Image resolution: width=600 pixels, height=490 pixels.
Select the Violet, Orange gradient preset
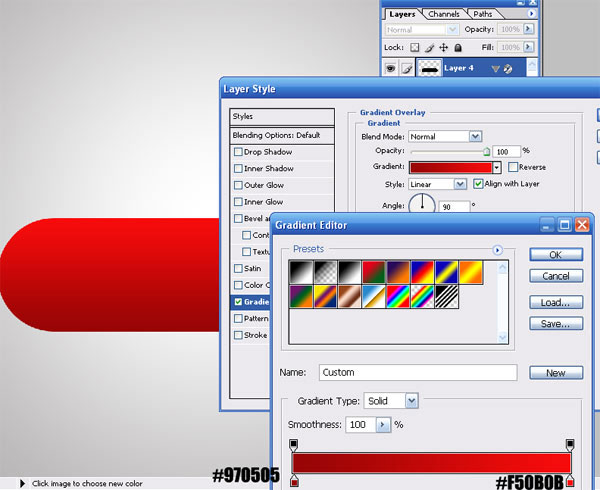(398, 272)
